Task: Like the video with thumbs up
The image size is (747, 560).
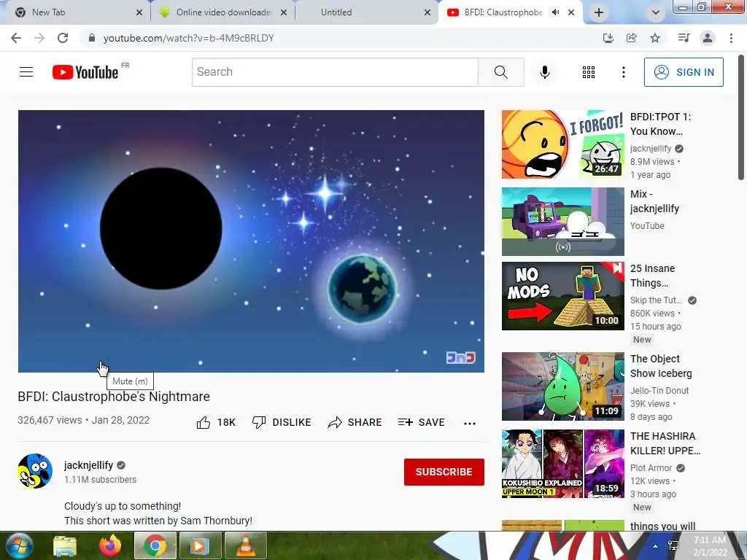Action: pyautogui.click(x=204, y=422)
